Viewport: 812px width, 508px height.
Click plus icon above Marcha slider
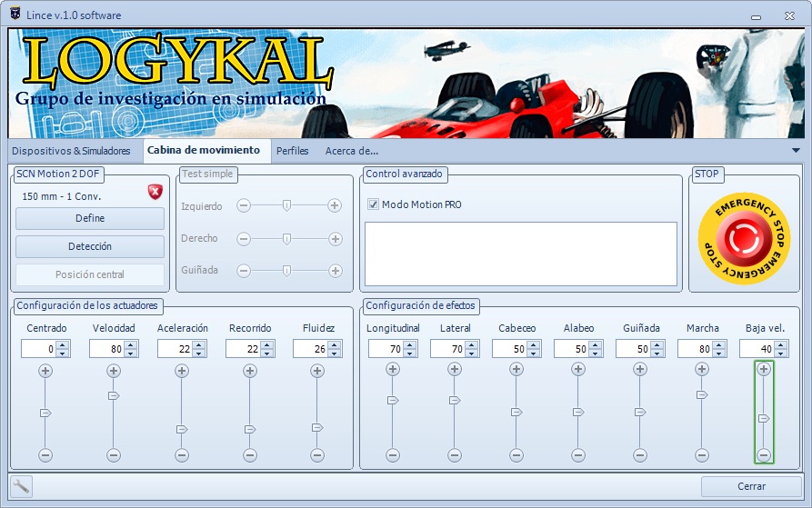[x=702, y=369]
